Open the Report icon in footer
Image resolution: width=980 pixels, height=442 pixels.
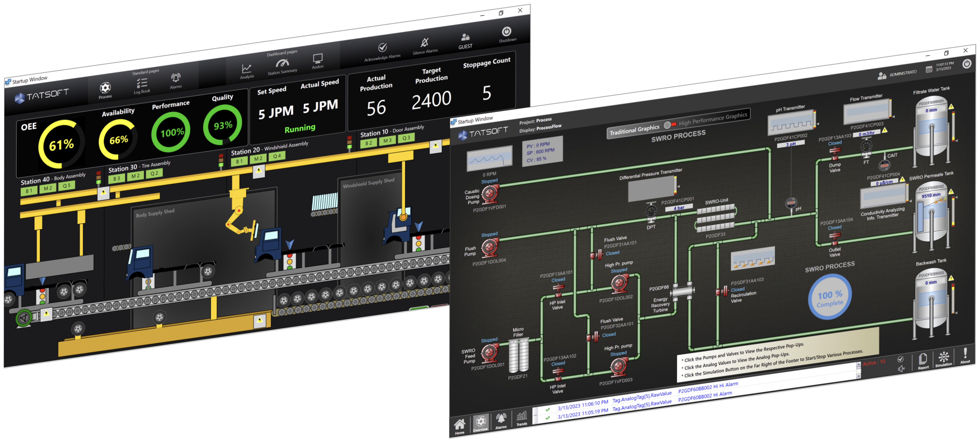click(x=923, y=359)
